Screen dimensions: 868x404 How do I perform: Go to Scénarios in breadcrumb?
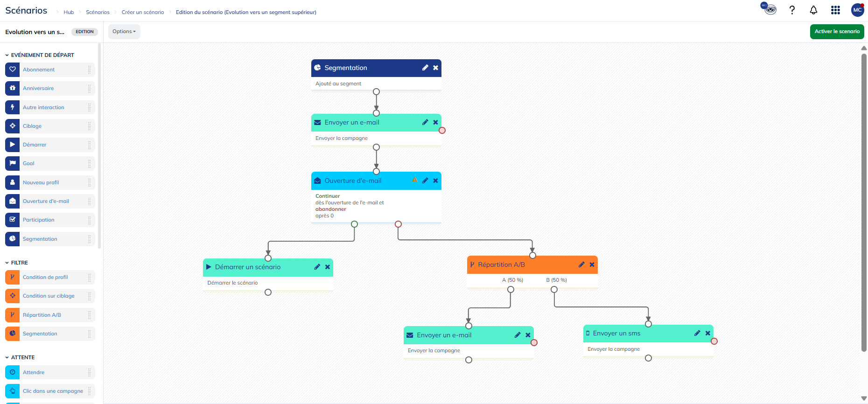tap(98, 12)
